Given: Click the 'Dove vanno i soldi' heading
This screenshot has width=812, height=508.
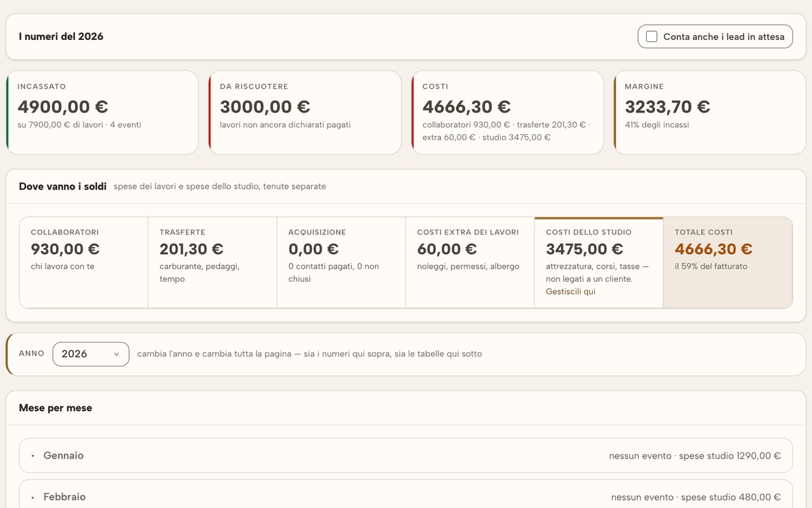Looking at the screenshot, I should point(63,186).
